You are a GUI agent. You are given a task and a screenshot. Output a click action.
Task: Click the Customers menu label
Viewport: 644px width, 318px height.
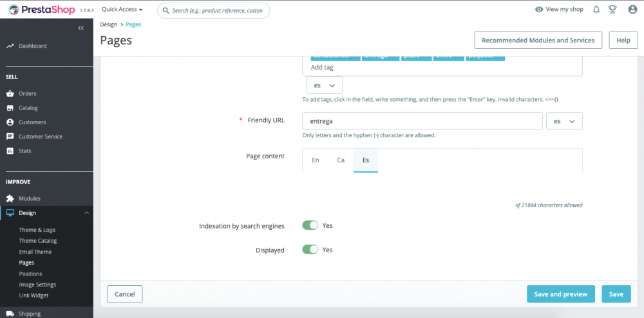coord(32,122)
